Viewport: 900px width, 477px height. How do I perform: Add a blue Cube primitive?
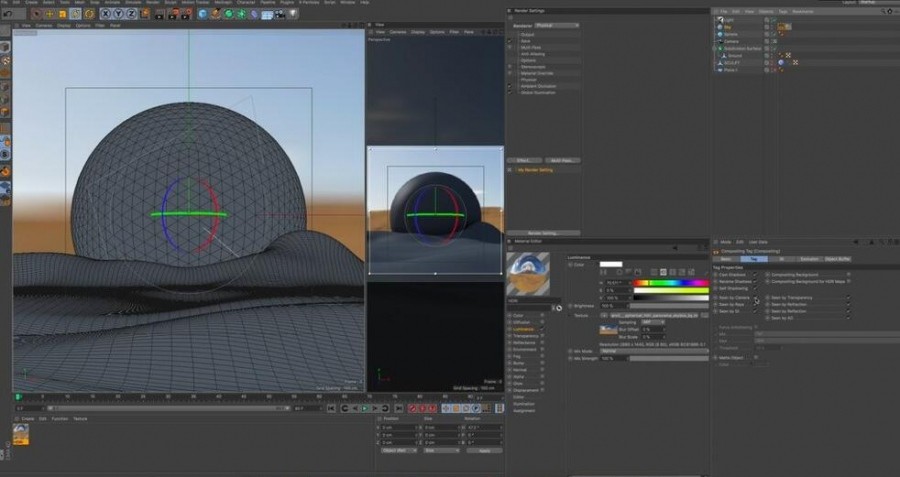tap(203, 14)
